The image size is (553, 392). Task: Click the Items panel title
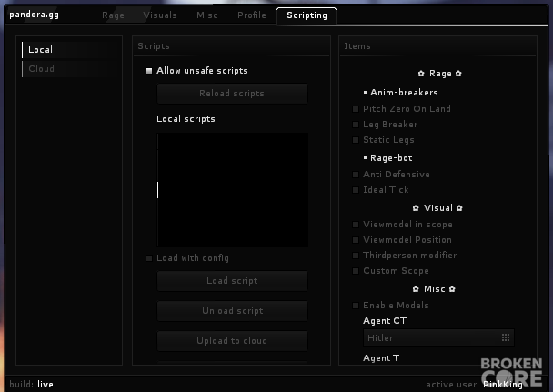coord(357,46)
